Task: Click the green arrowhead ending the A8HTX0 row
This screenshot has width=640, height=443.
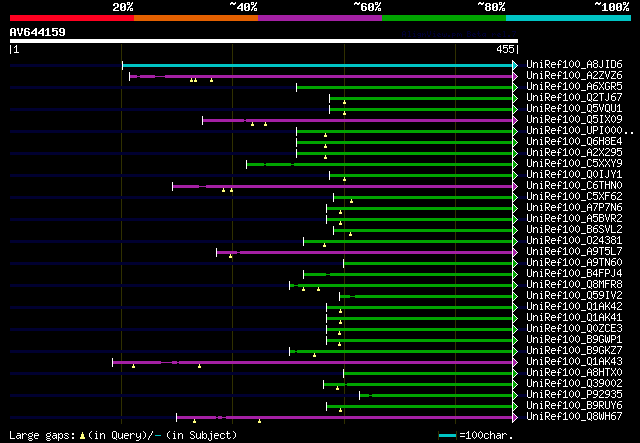Action: [516, 374]
